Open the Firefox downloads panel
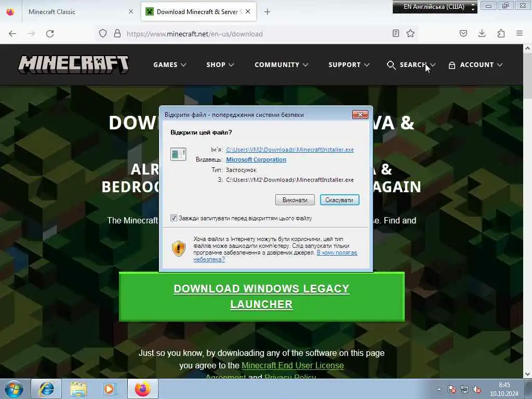This screenshot has width=532, height=399. coord(482,33)
